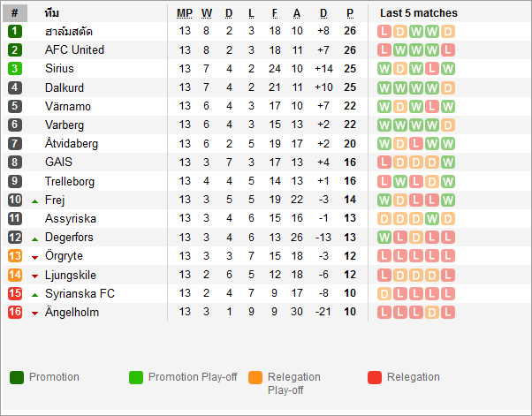Viewport: 532px width, 416px height.
Task: Click the orange Relegation Play-off legend swatch
Action: click(x=255, y=378)
